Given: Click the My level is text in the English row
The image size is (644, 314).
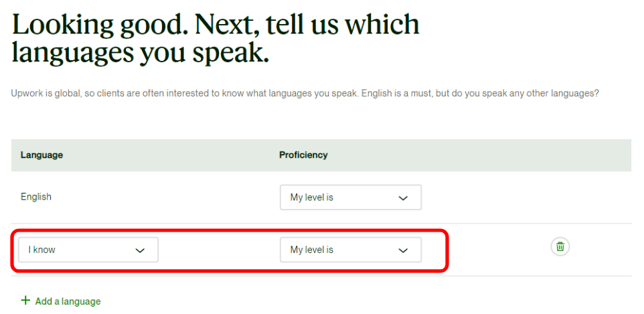Looking at the screenshot, I should [312, 198].
